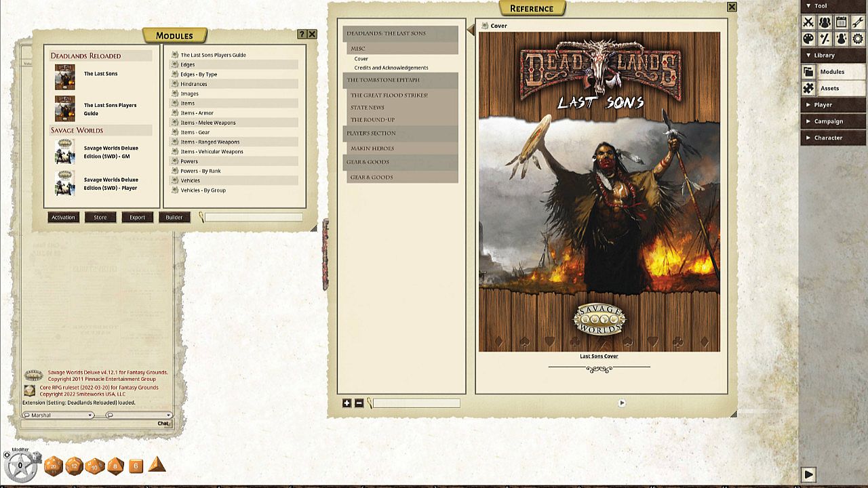
Task: Click the Modifier star badge
Action: 20,466
